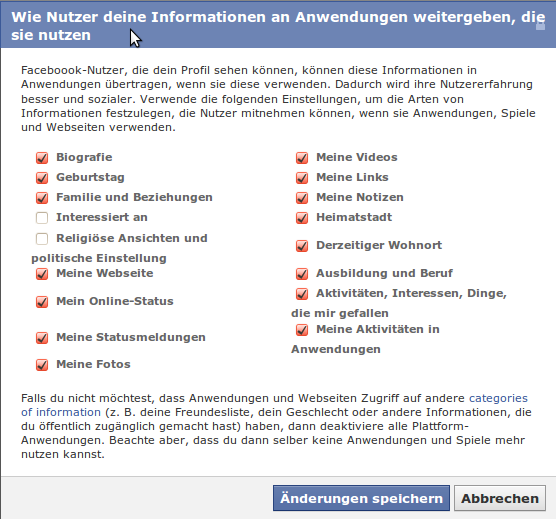Click the Derzeitiger Wohnort label
Image resolution: width=556 pixels, height=519 pixels.
tap(379, 245)
